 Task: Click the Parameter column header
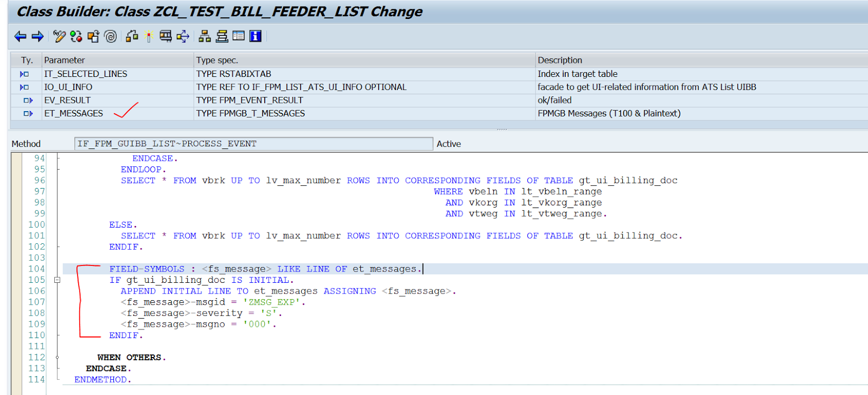coord(118,60)
